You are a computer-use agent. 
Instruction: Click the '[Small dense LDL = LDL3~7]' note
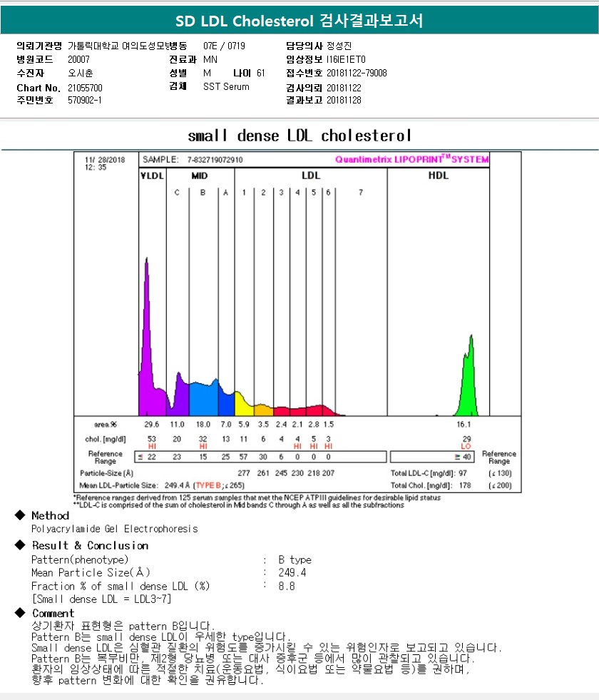(x=101, y=599)
